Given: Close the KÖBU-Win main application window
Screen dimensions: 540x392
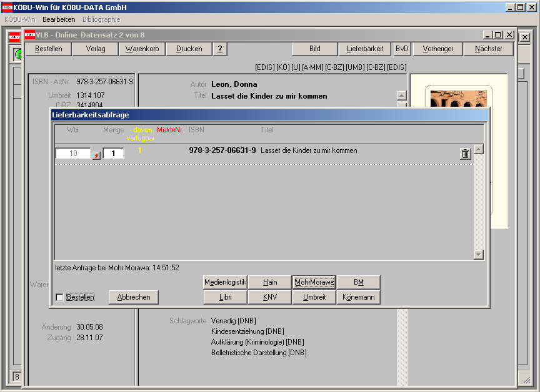Looking at the screenshot, I should point(532,7).
